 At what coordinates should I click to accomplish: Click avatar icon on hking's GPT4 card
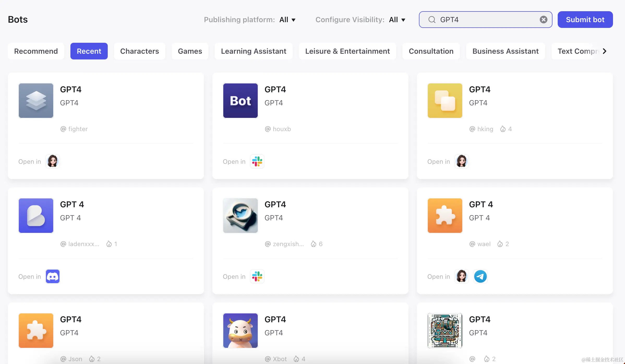click(x=461, y=161)
